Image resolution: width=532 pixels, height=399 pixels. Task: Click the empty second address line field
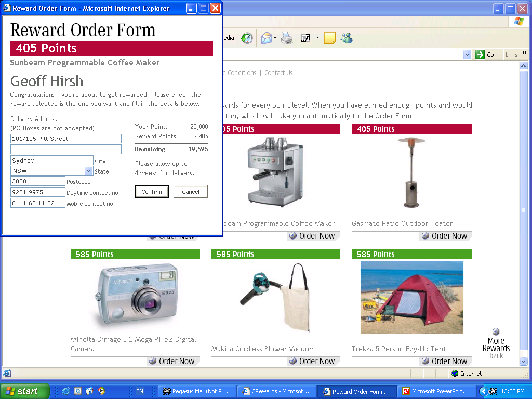point(66,149)
